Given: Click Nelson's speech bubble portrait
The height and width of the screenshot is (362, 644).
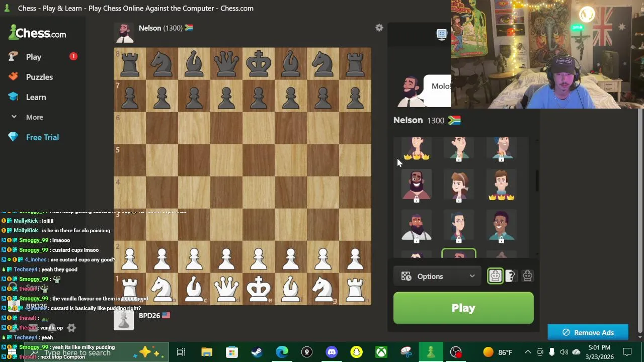Looking at the screenshot, I should click(x=411, y=91).
